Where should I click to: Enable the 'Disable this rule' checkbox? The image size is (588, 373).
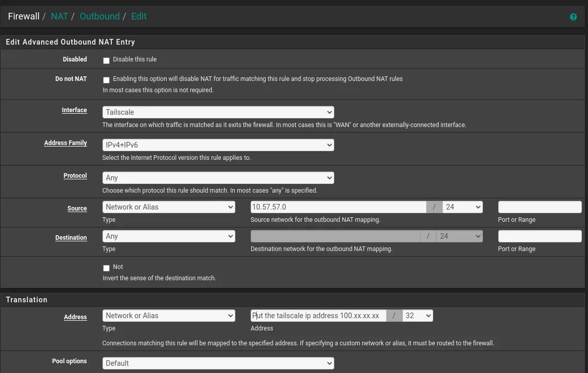106,60
